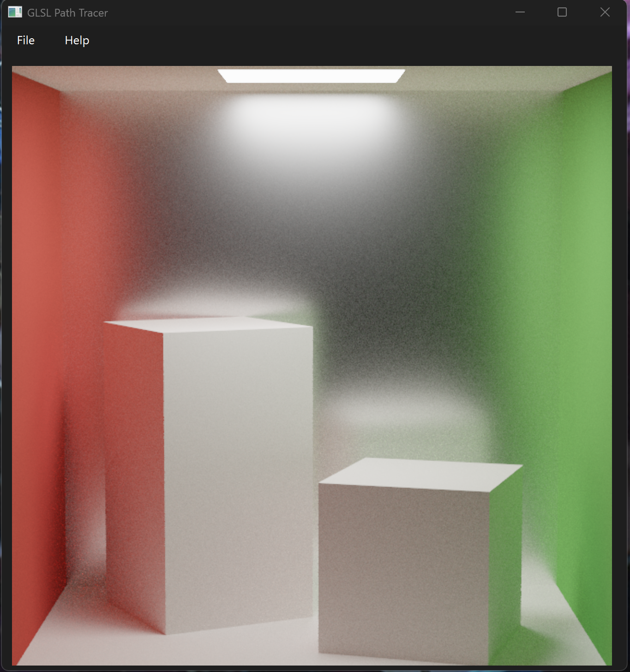Click the GLSL Path Tracer app icon

tap(15, 12)
